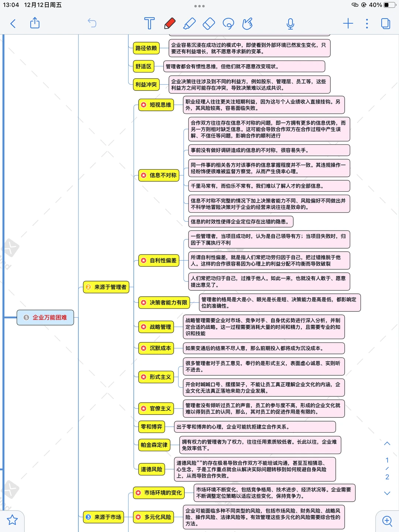This screenshot has width=399, height=532.
Task: Start a voice recording with the microphone
Action: (x=290, y=23)
